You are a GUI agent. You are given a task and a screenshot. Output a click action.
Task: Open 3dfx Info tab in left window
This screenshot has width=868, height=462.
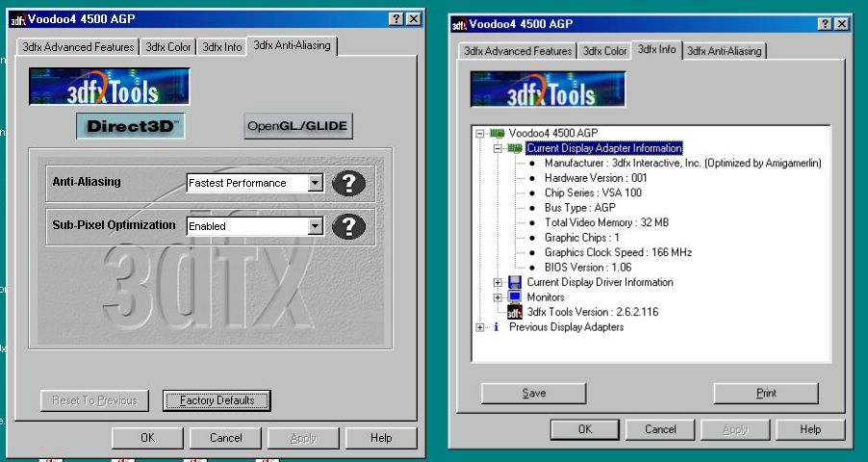pyautogui.click(x=222, y=47)
